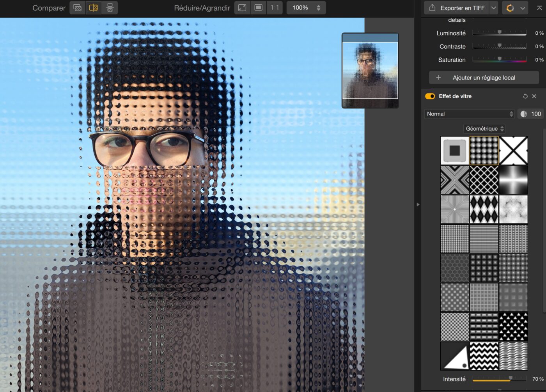
Task: Click the Exporter en TIFF button
Action: pyautogui.click(x=457, y=8)
